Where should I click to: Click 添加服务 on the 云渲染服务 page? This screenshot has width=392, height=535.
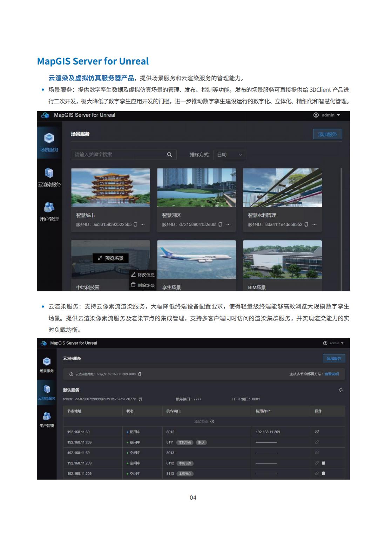click(x=334, y=358)
